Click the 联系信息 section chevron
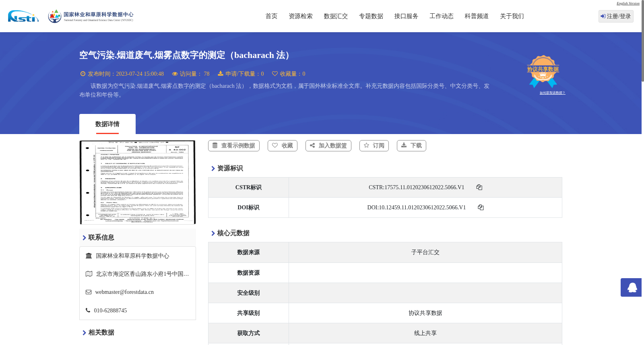This screenshot has width=644, height=345. 84,238
